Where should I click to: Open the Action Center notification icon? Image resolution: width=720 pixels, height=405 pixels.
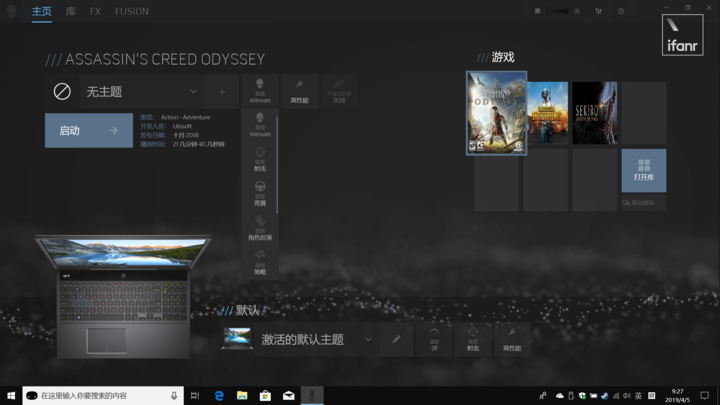tap(705, 395)
